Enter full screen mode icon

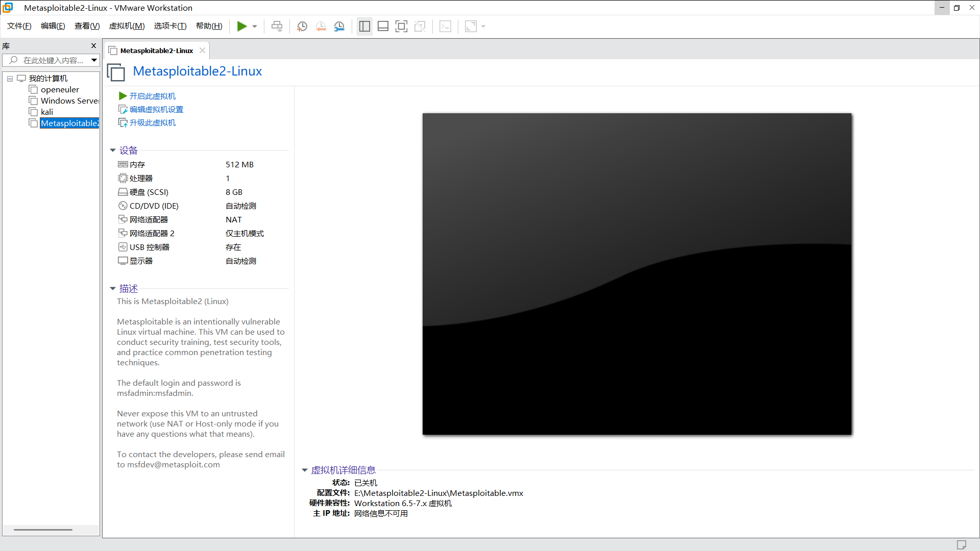pos(401,27)
